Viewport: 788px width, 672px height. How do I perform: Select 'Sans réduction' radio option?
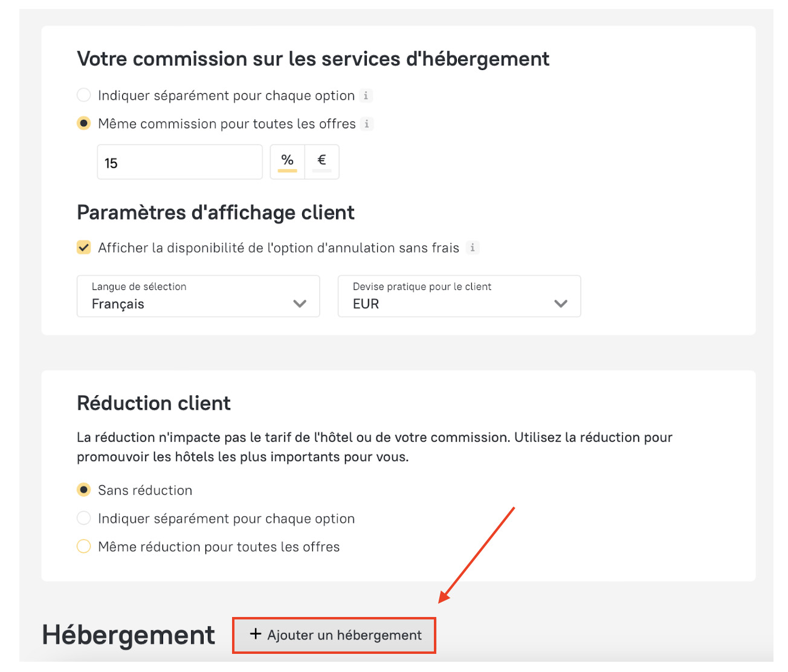point(84,490)
